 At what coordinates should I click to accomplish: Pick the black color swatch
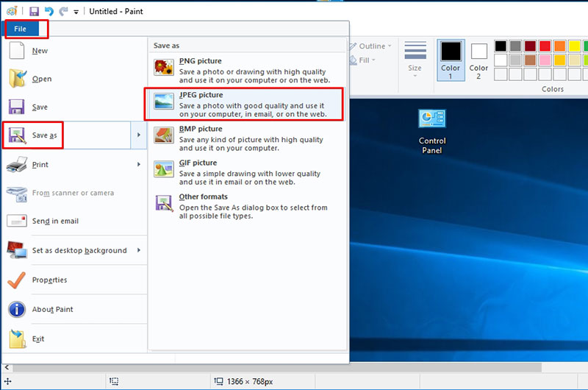point(501,46)
